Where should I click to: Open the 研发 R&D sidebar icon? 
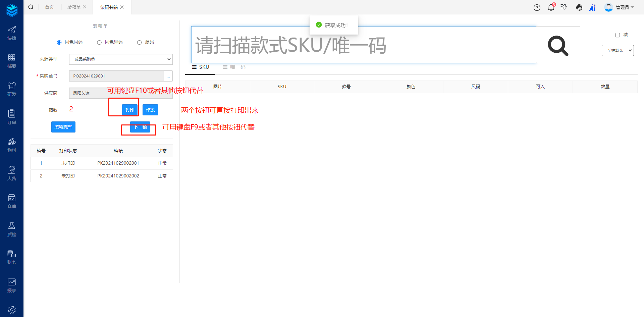[12, 89]
